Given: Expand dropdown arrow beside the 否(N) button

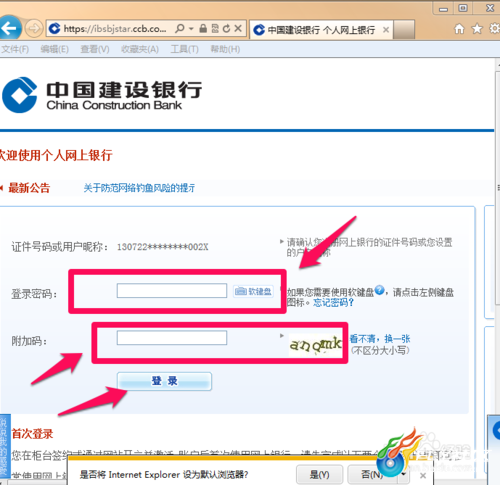Looking at the screenshot, I should (x=404, y=474).
